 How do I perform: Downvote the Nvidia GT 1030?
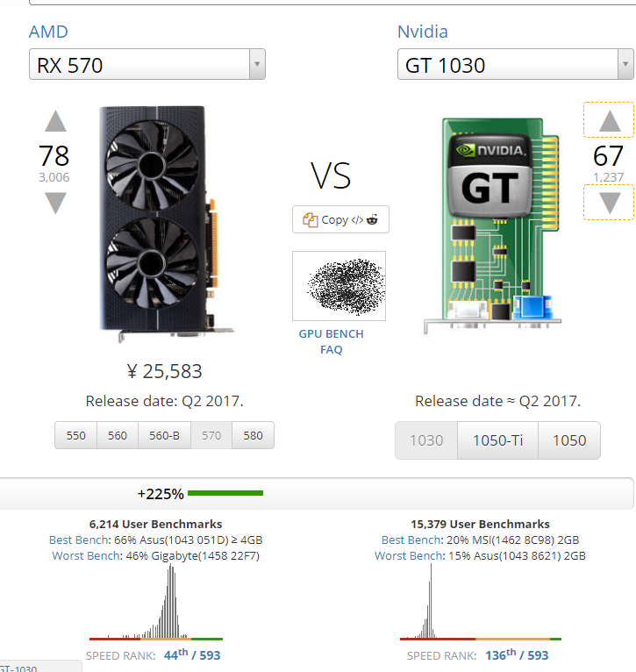pyautogui.click(x=609, y=204)
